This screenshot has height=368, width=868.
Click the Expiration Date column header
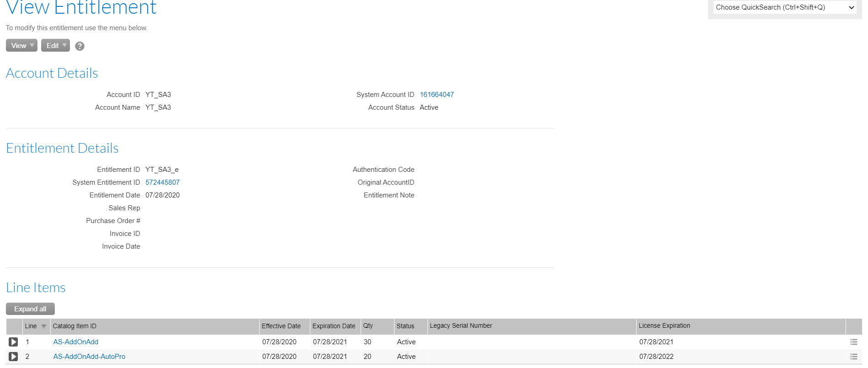pos(335,326)
